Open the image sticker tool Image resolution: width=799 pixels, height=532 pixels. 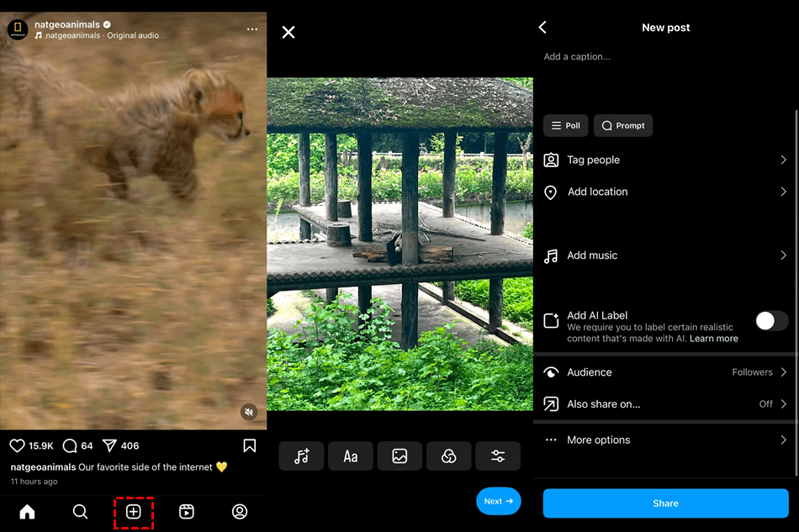click(x=399, y=456)
